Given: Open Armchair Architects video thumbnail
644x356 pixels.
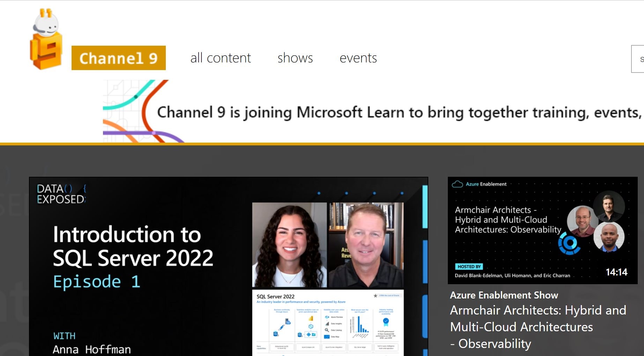Looking at the screenshot, I should pos(542,230).
